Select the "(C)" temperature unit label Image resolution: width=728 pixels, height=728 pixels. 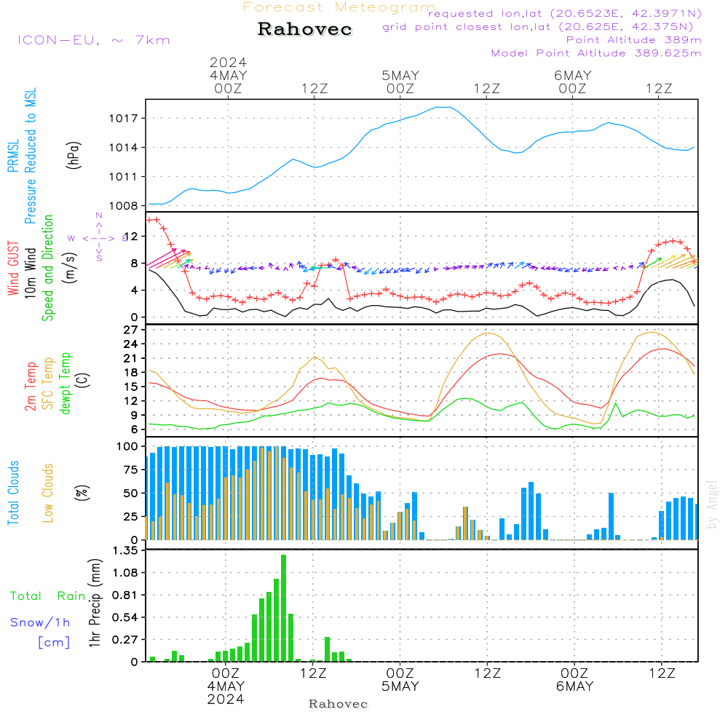[x=83, y=380]
